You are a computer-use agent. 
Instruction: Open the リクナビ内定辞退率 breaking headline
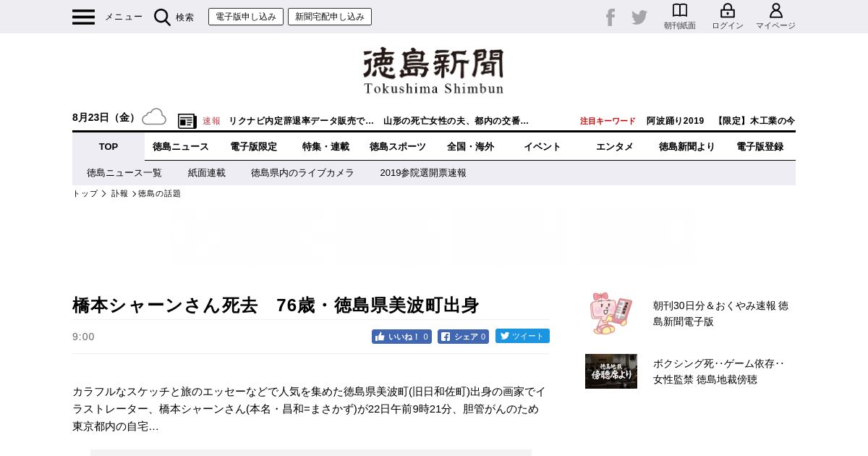[x=301, y=121]
